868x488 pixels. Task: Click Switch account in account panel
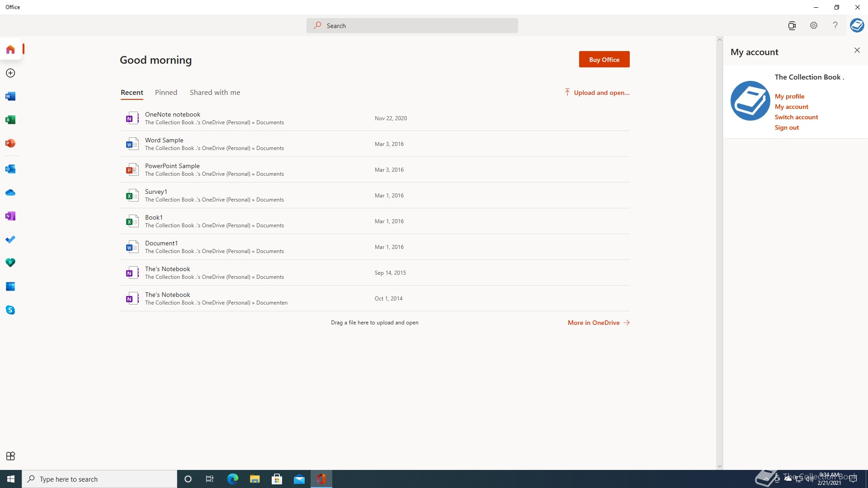coord(796,117)
